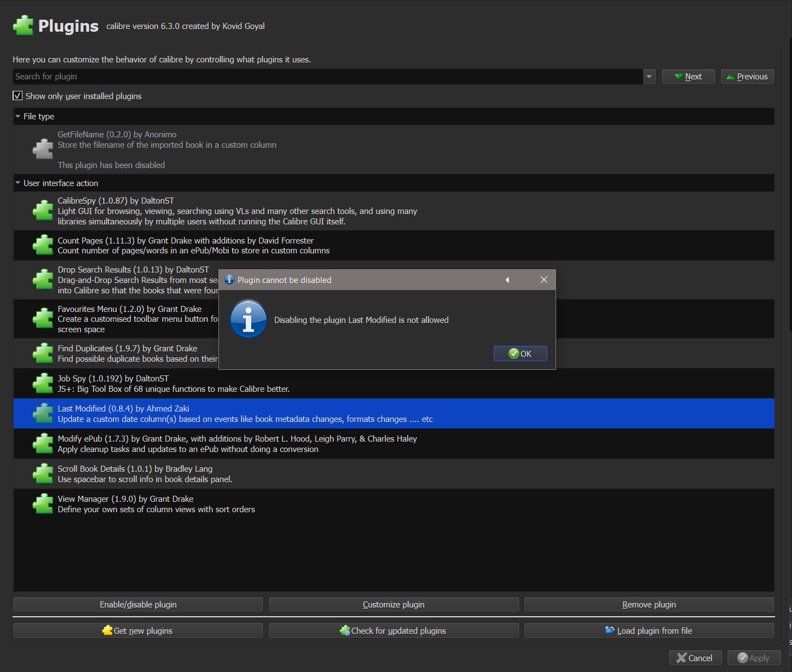Image resolution: width=792 pixels, height=672 pixels.
Task: Click Check for updated plugins button
Action: coord(394,630)
